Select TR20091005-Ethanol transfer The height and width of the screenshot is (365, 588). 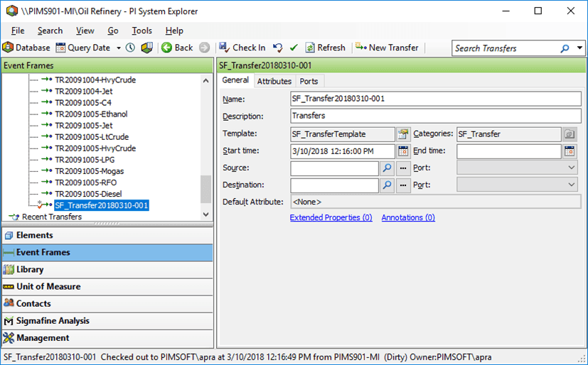[91, 114]
